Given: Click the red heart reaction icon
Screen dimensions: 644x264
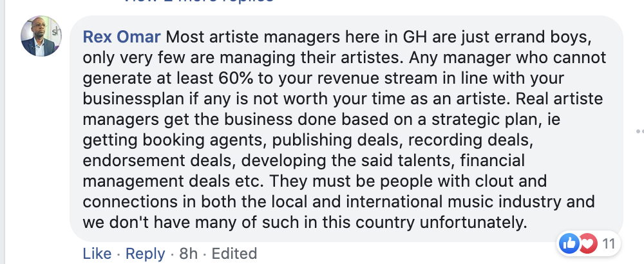Looking at the screenshot, I should 586,243.
